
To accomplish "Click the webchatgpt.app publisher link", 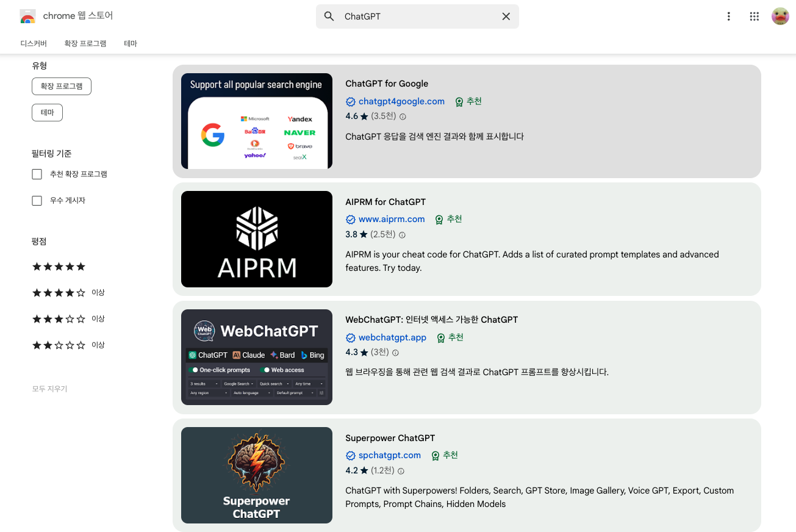I will 392,337.
